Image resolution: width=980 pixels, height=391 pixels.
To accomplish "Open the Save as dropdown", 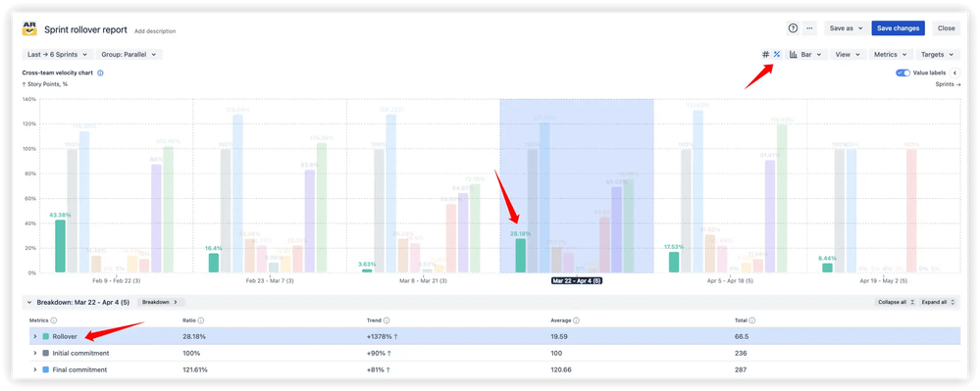I will (847, 28).
